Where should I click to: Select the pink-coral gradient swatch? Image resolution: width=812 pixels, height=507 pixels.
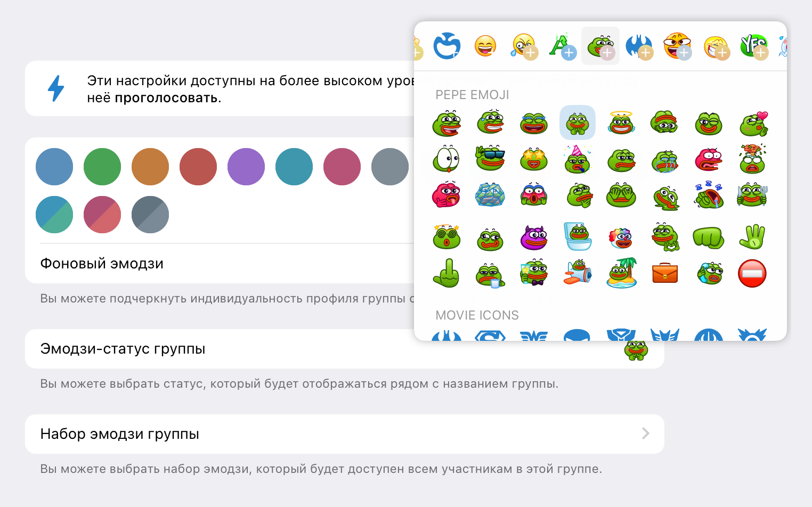[x=102, y=215]
